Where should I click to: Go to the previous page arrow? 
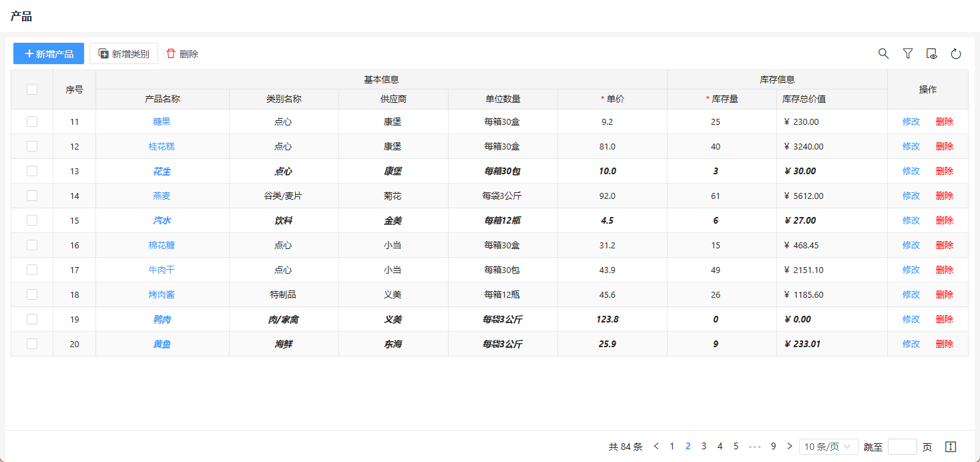656,447
